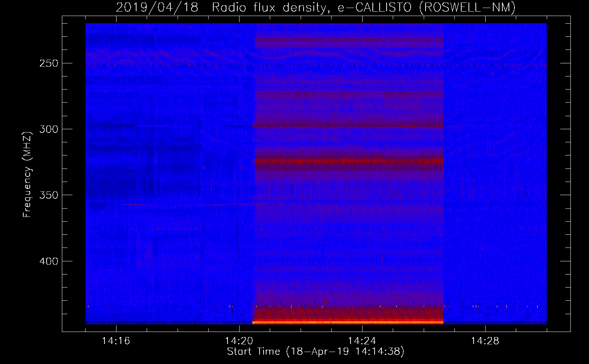Screen dimensions: 589x364
Task: Click the bright red emission band near 325 MHz
Action: 349,161
